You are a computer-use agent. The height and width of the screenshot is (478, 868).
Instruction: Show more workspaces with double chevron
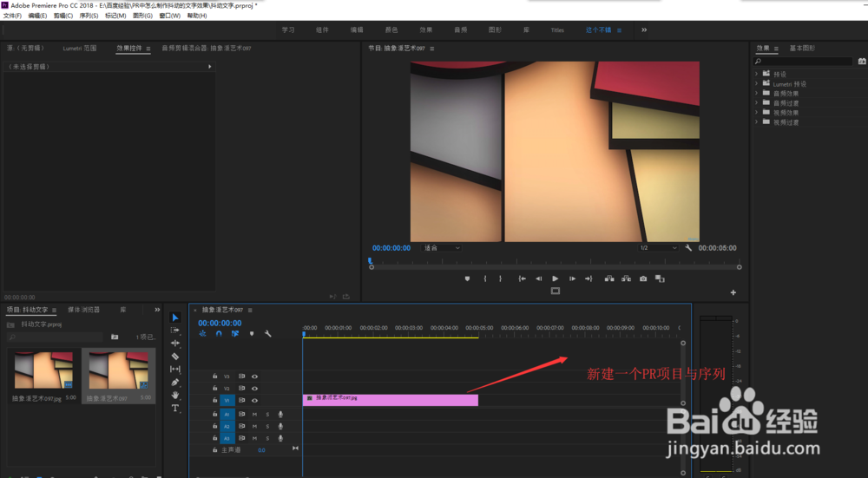644,29
